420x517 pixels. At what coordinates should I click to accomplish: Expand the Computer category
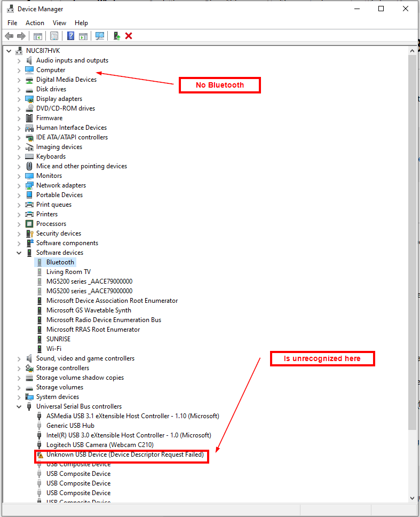[x=19, y=70]
